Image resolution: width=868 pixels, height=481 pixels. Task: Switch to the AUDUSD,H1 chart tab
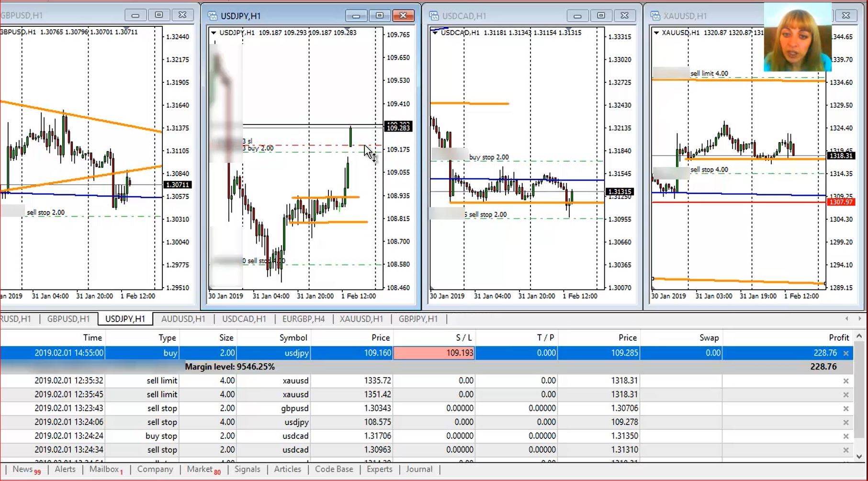pyautogui.click(x=183, y=319)
